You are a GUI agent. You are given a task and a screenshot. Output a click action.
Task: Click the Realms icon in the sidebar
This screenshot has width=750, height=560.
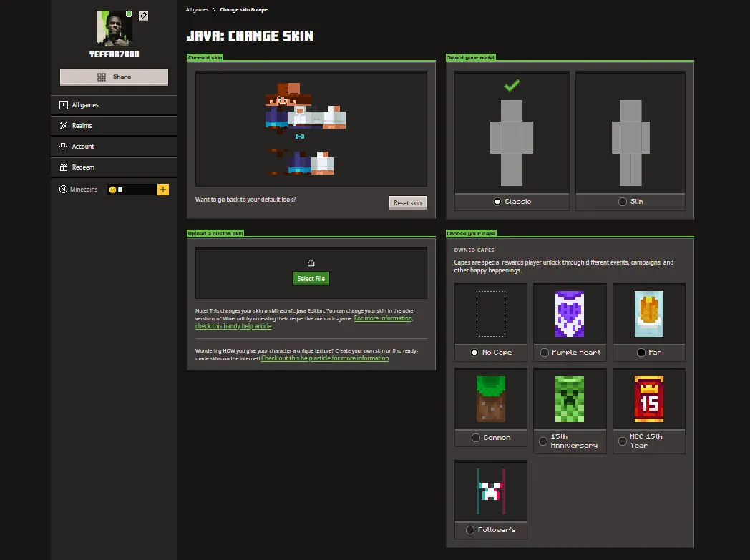(64, 126)
